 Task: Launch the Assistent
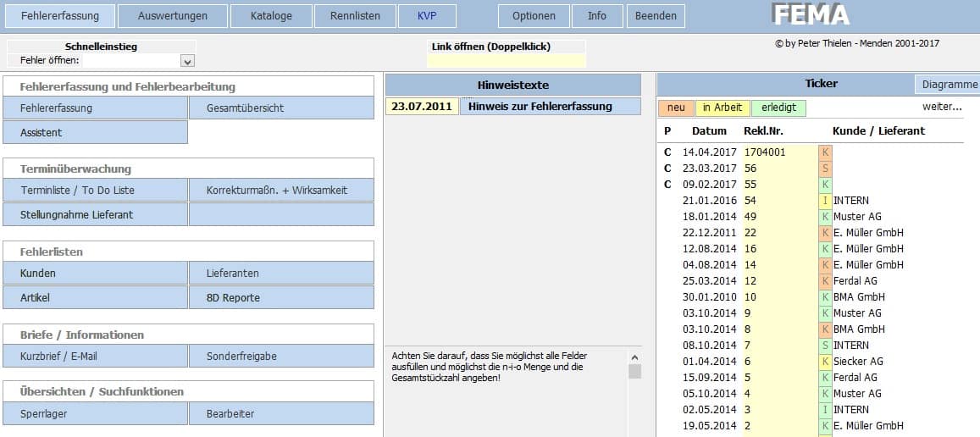(x=95, y=132)
